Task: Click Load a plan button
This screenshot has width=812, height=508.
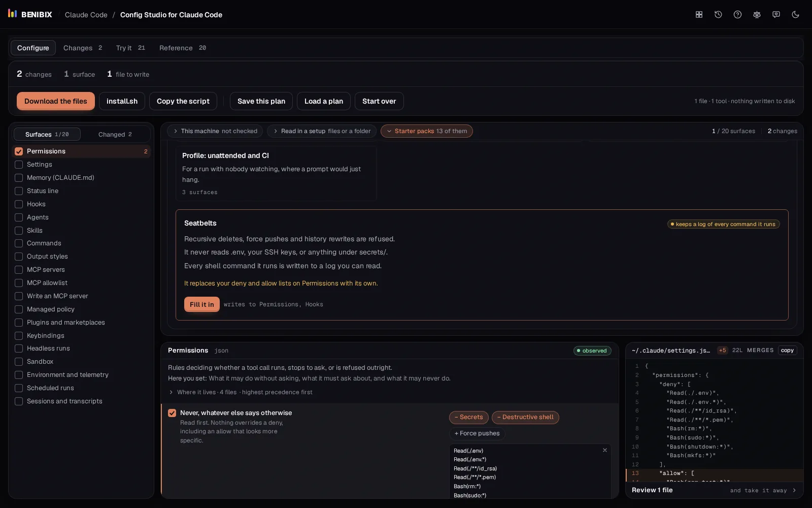Action: [x=324, y=101]
